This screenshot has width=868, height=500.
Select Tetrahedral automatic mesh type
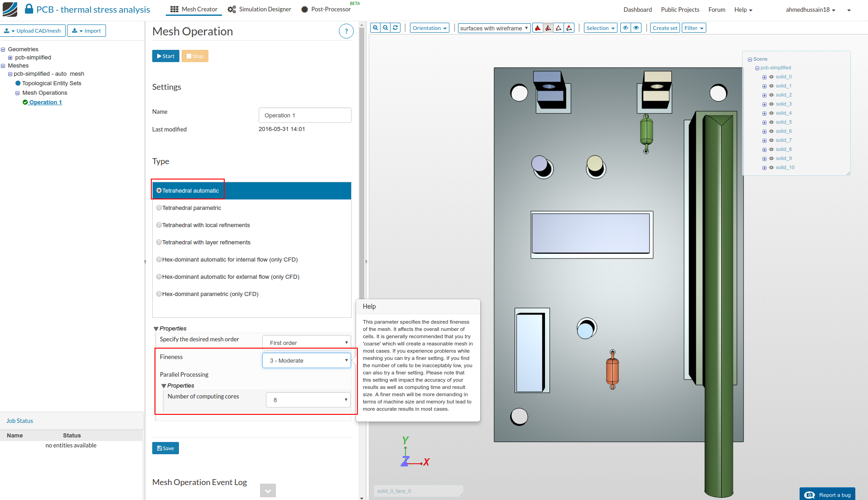click(x=159, y=190)
